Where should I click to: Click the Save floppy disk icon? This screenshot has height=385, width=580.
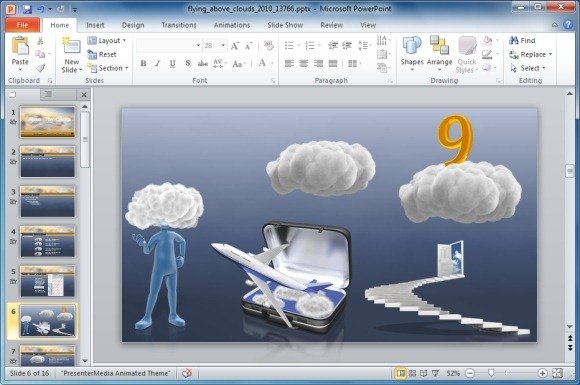point(27,9)
